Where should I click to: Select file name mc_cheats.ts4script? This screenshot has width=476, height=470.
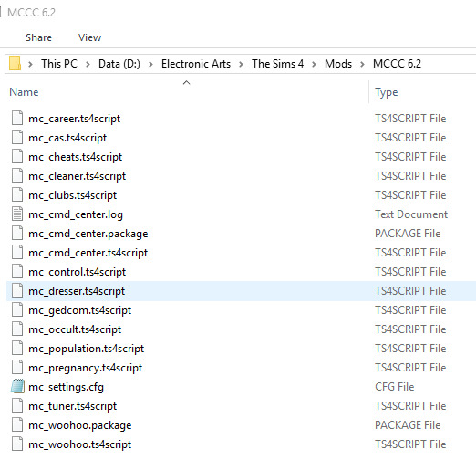click(x=76, y=157)
